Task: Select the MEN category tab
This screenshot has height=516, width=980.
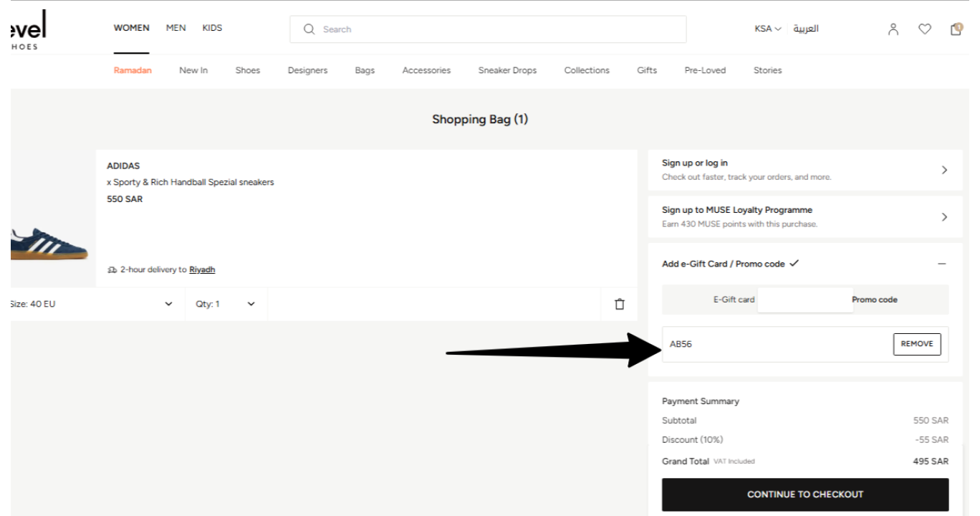Action: tap(176, 28)
